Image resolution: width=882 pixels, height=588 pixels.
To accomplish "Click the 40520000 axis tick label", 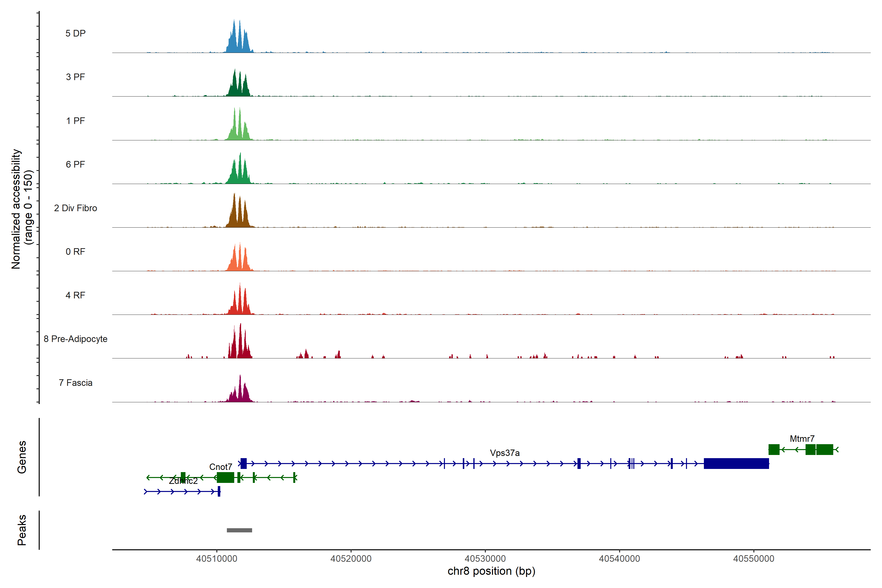I will click(351, 559).
